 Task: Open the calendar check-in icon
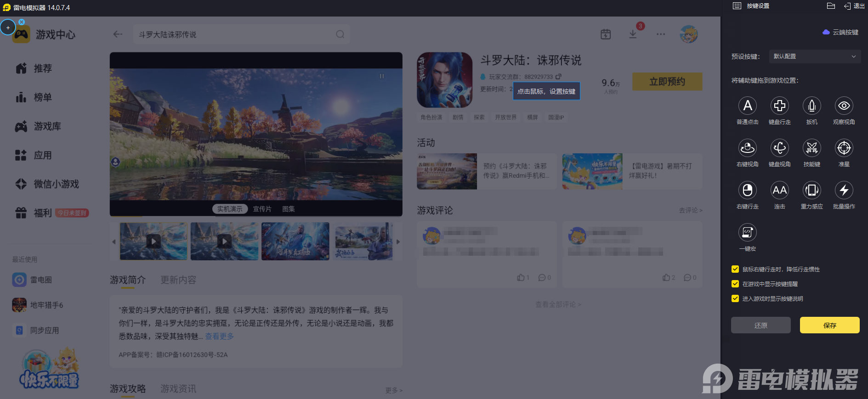pyautogui.click(x=606, y=34)
